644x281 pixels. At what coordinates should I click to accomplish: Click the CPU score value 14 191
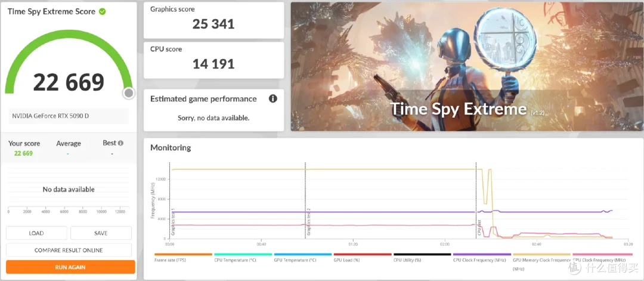213,64
